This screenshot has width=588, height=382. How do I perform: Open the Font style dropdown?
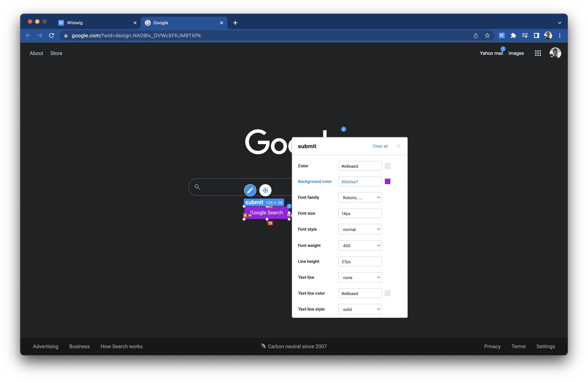(360, 229)
